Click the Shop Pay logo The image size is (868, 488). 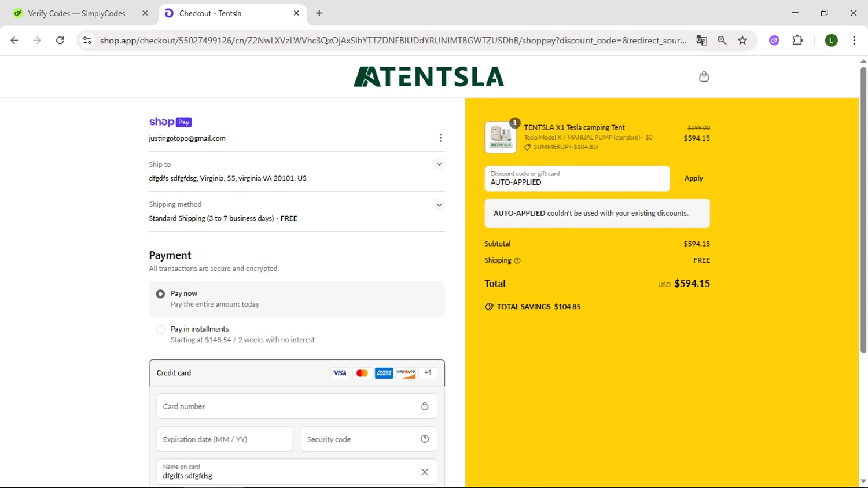pos(170,122)
